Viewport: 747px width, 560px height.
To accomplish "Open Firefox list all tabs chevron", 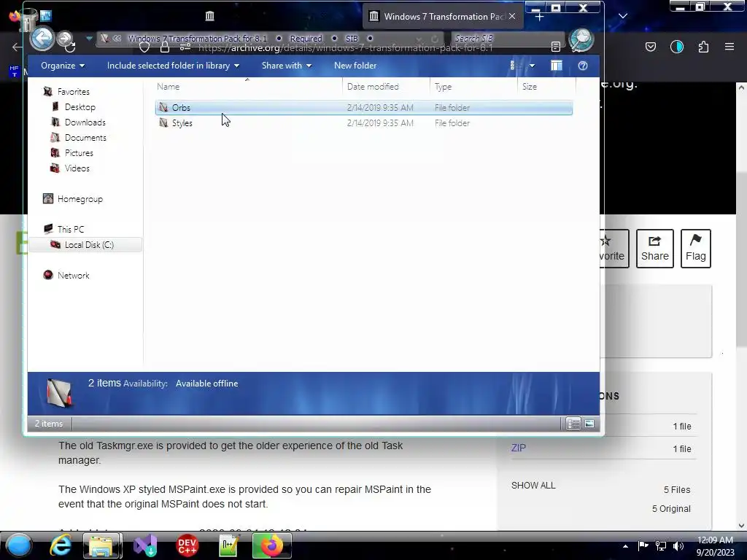I will point(622,16).
